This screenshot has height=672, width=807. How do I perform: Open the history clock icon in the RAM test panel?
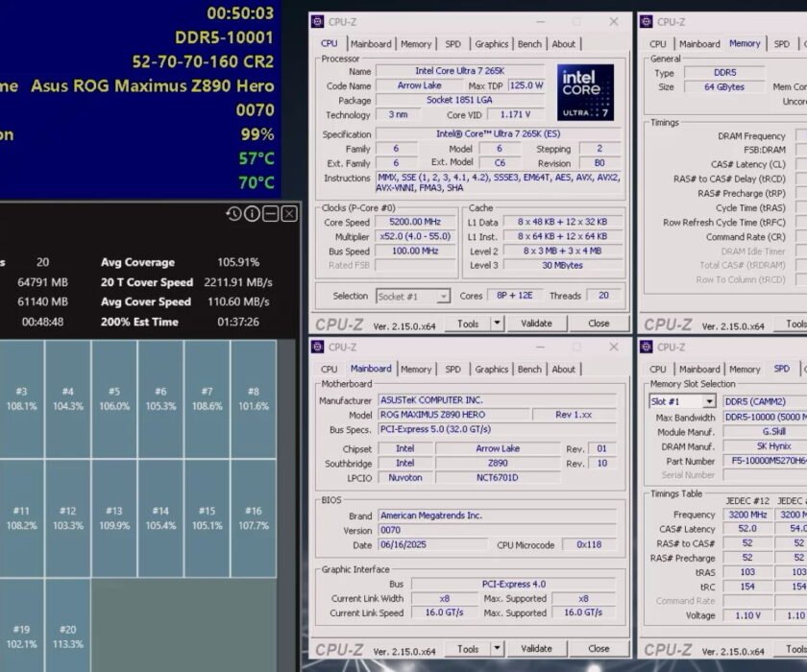click(233, 213)
